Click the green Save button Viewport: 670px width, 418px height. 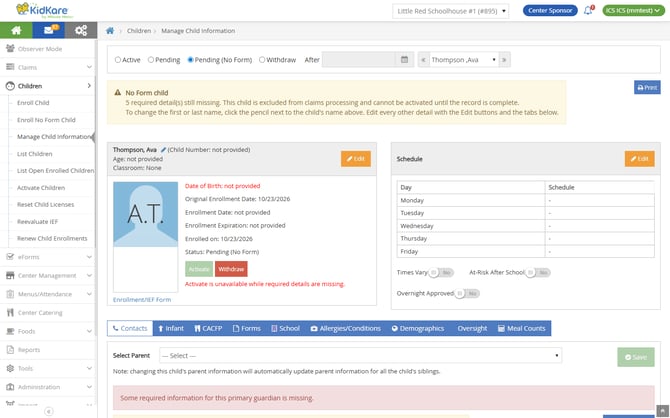(635, 357)
